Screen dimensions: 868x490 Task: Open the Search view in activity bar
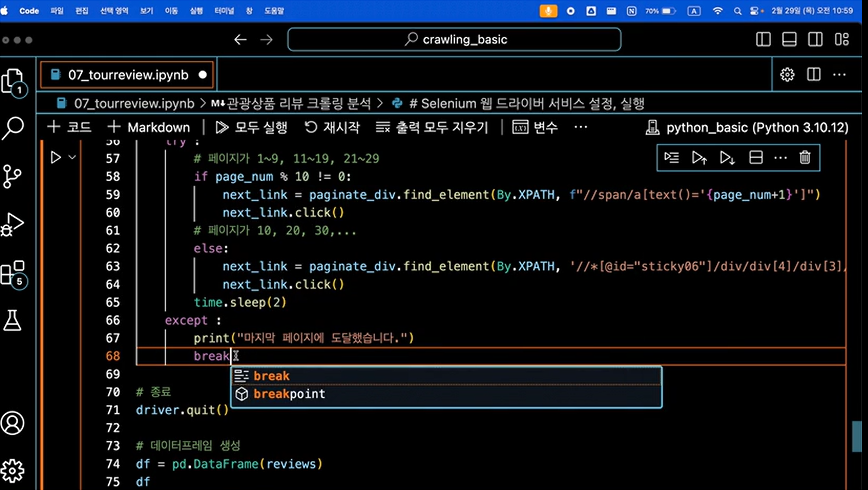(13, 128)
